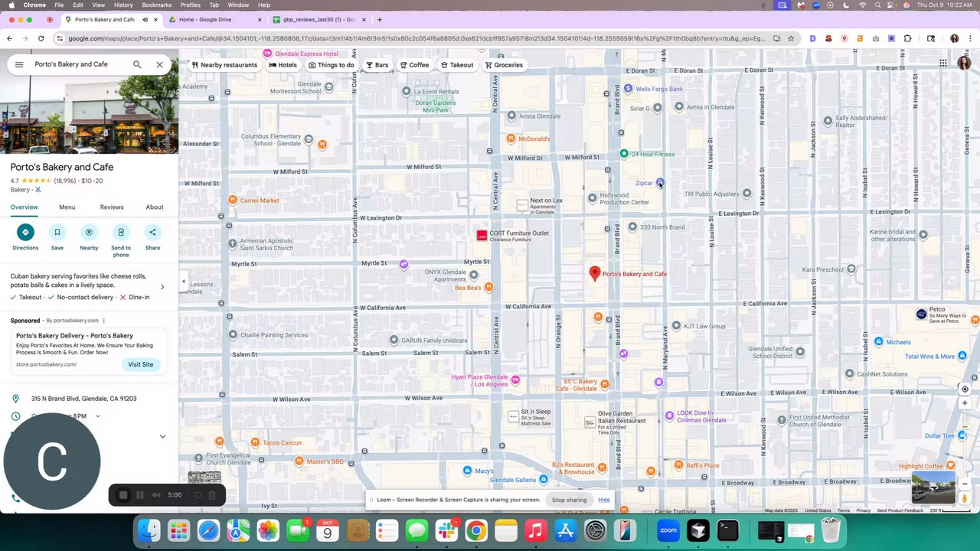Click the Visit Site button
The height and width of the screenshot is (551, 980).
pos(141,364)
